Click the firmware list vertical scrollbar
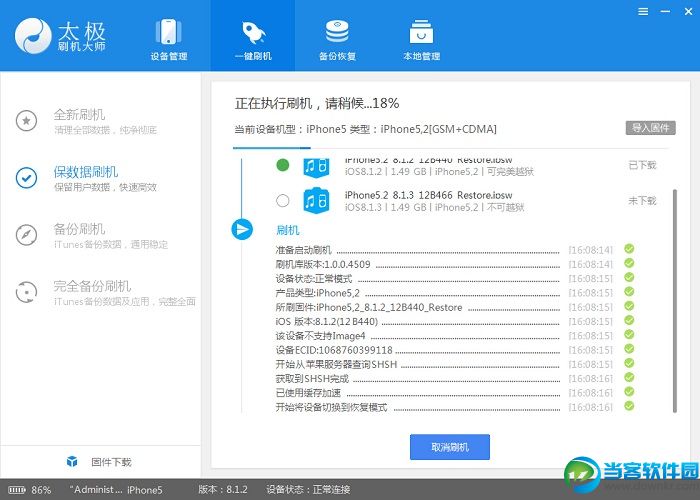 coord(675,301)
